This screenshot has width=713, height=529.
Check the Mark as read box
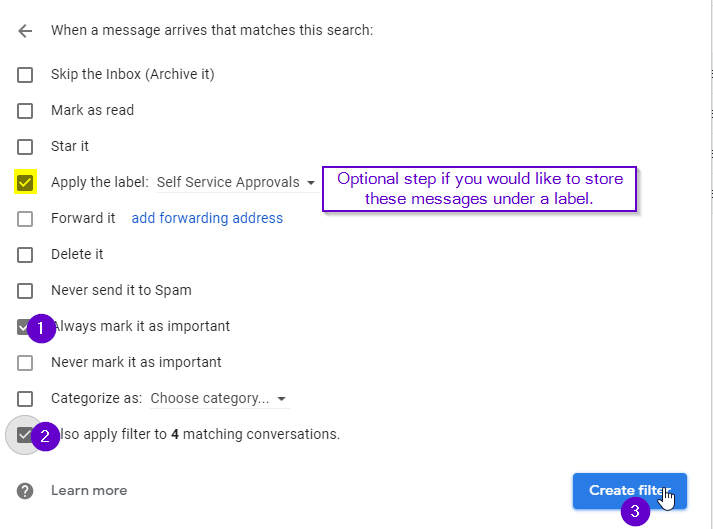point(25,111)
